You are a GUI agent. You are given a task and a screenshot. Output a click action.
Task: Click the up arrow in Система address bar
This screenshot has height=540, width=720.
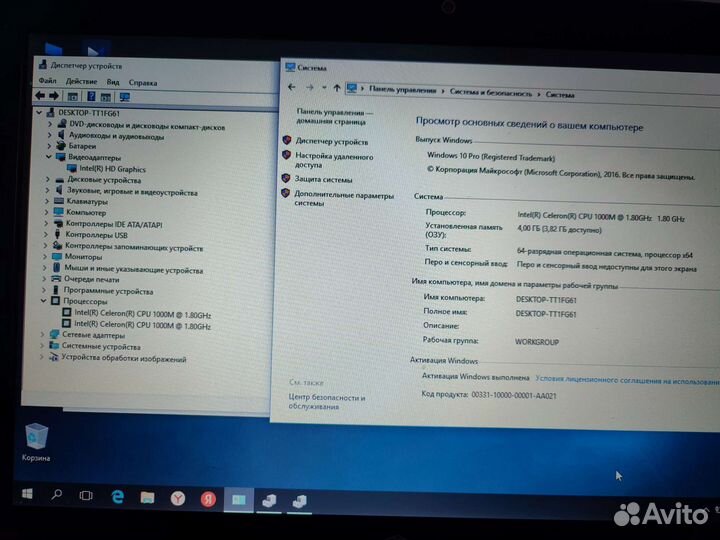(x=337, y=88)
